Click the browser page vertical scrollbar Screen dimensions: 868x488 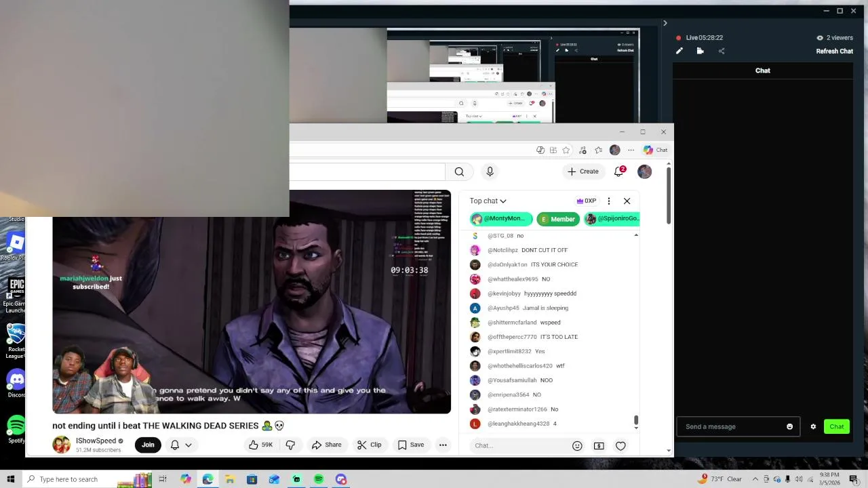[669, 197]
